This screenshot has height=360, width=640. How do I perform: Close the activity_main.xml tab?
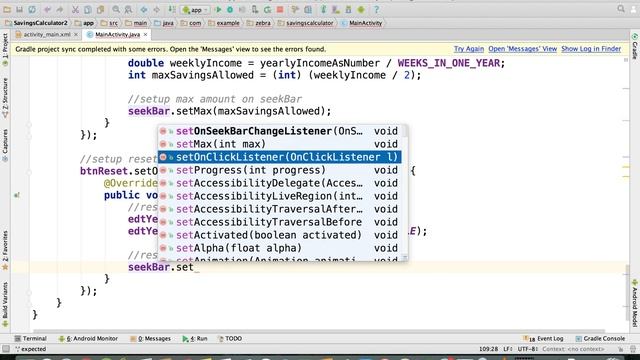(x=76, y=35)
